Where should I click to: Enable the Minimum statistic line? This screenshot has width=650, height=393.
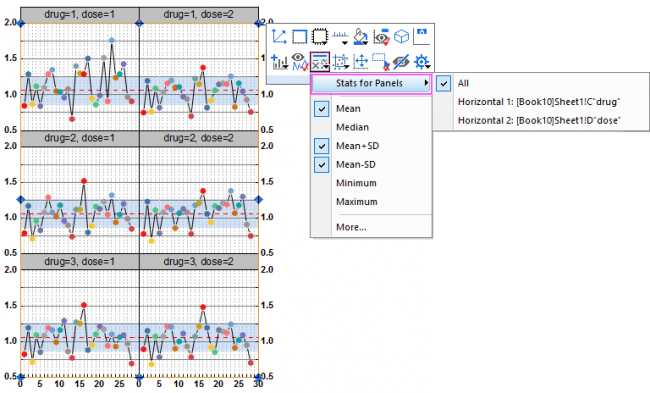(x=356, y=183)
